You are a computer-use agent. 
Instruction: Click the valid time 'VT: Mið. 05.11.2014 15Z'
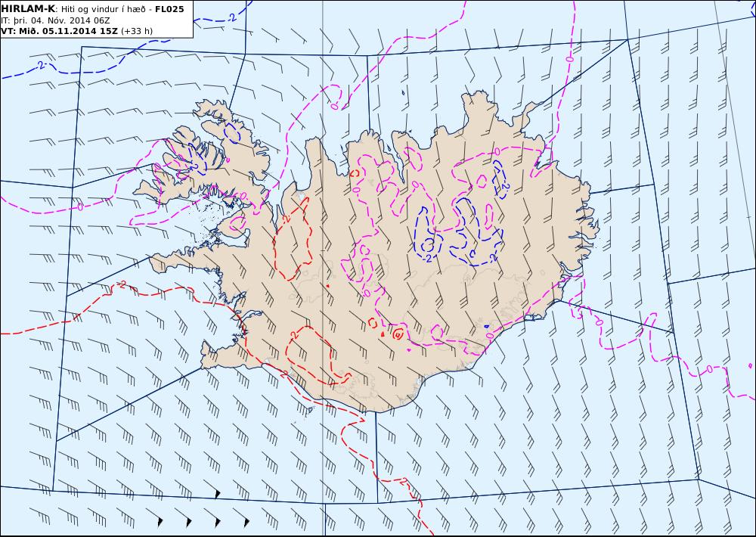coord(59,31)
